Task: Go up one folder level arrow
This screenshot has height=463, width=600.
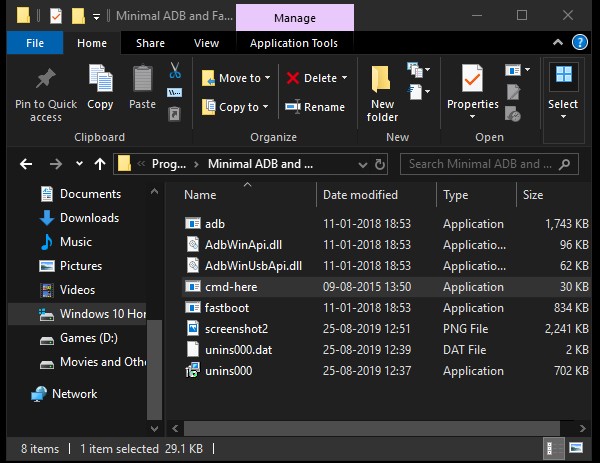Action: (100, 164)
